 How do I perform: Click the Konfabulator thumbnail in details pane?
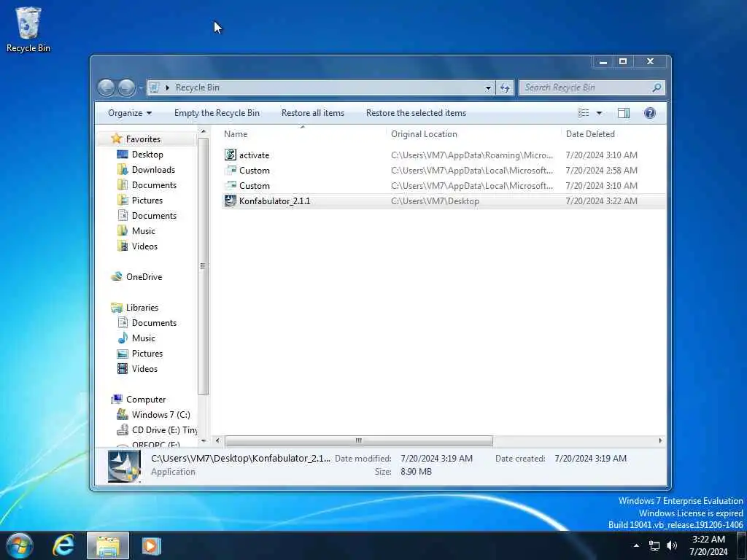[x=124, y=466]
